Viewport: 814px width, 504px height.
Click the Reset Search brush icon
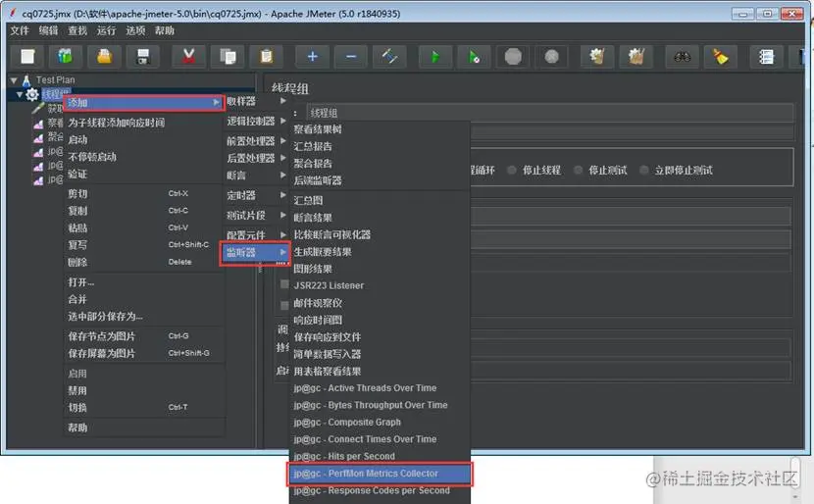721,56
